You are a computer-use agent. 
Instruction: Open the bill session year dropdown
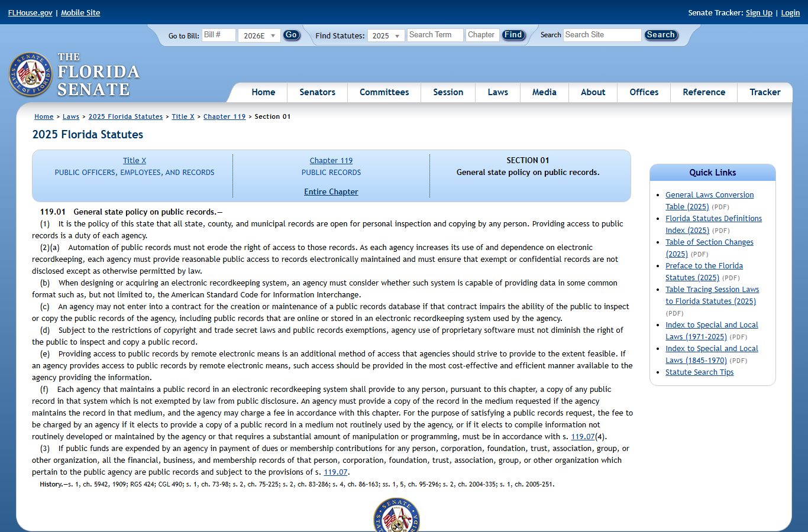point(259,35)
